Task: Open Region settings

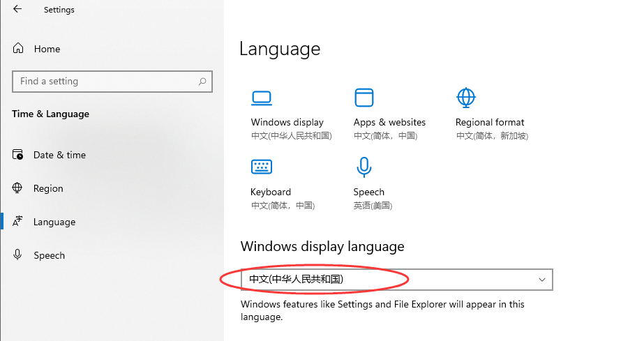Action: (48, 188)
